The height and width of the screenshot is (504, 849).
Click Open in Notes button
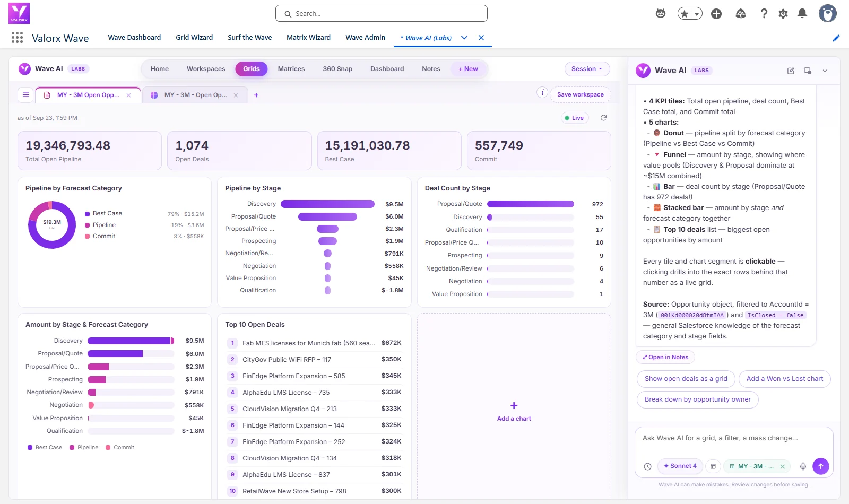[x=665, y=357]
